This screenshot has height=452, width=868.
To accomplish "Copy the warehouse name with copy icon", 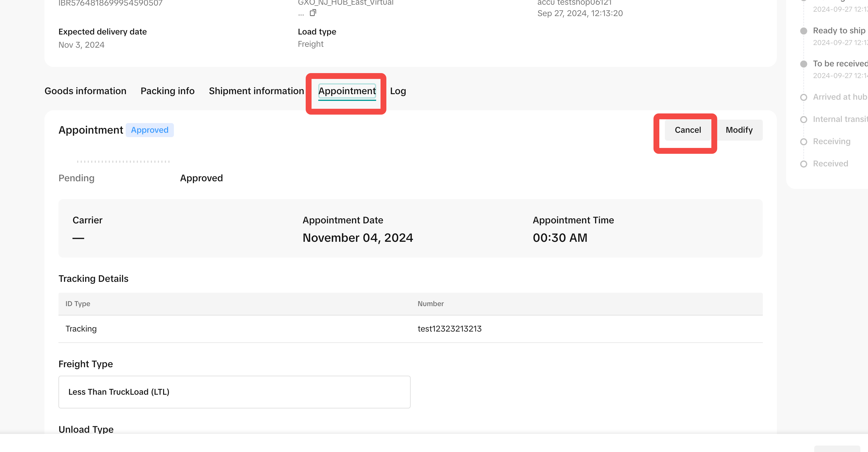I will (313, 13).
